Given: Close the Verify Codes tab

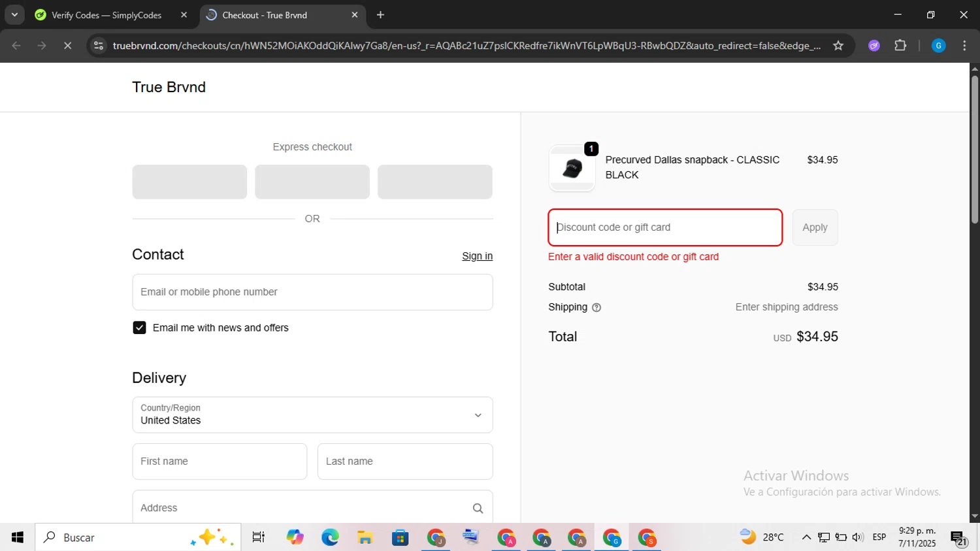Looking at the screenshot, I should pos(184,15).
